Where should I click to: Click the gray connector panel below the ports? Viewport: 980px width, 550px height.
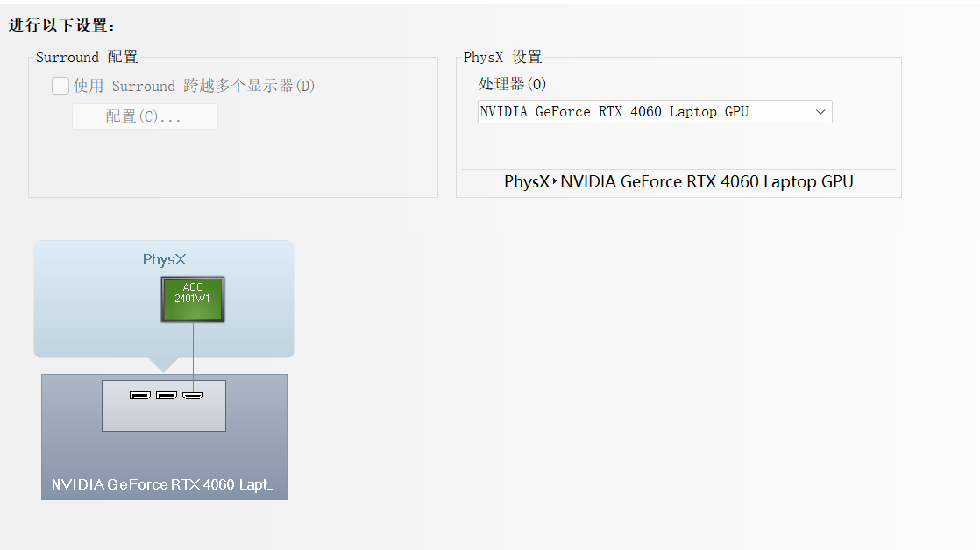pos(164,415)
